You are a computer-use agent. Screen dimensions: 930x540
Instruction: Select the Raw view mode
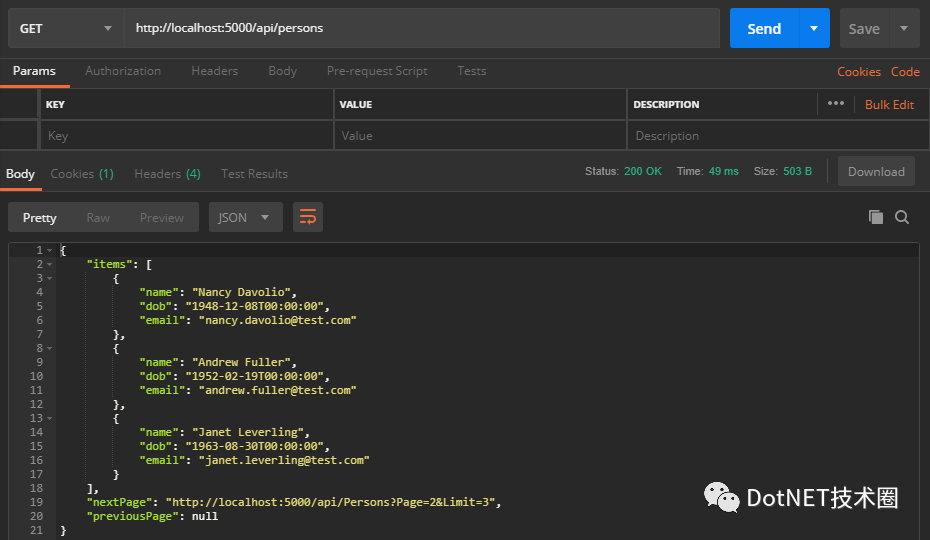coord(98,218)
